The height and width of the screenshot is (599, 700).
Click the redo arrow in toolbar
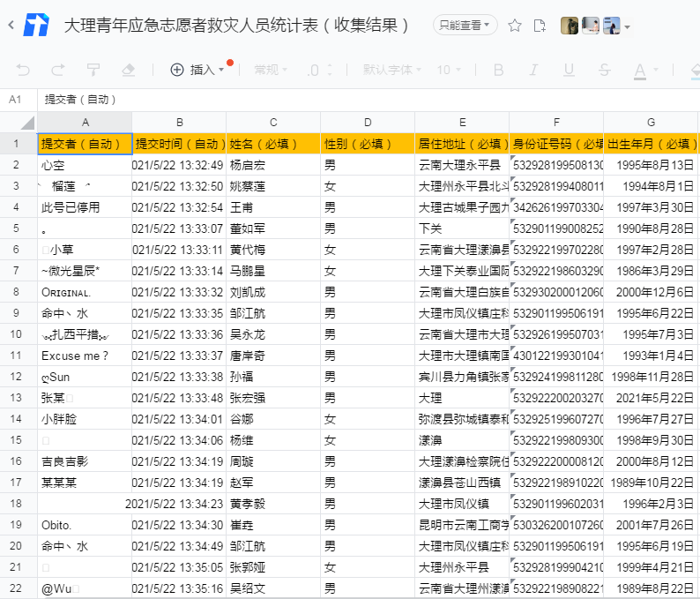pos(57,70)
